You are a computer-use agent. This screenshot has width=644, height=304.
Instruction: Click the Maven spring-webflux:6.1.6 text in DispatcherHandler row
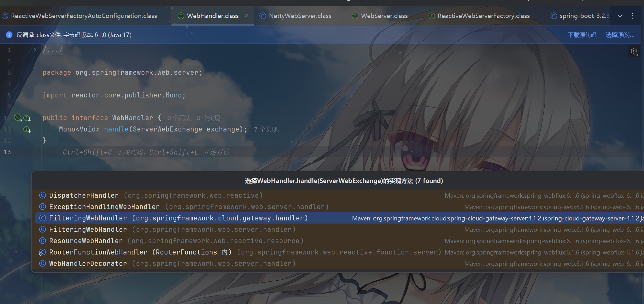coord(544,196)
